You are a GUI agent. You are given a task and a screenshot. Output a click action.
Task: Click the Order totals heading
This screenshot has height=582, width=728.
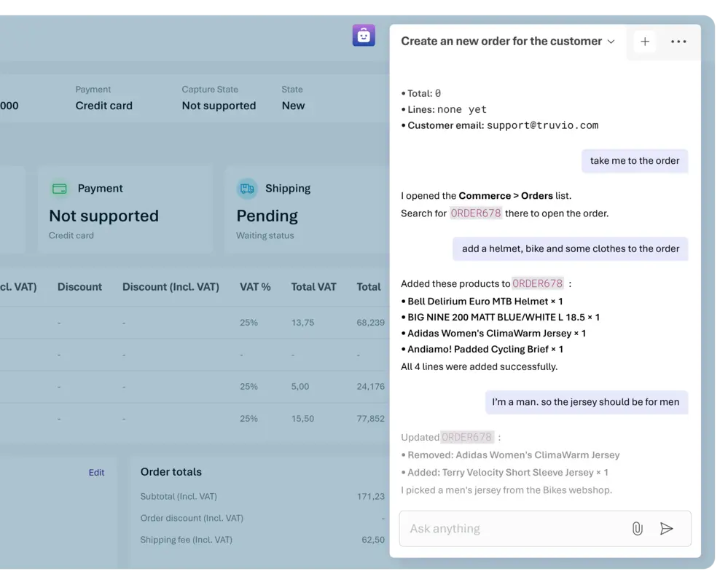[x=171, y=472]
